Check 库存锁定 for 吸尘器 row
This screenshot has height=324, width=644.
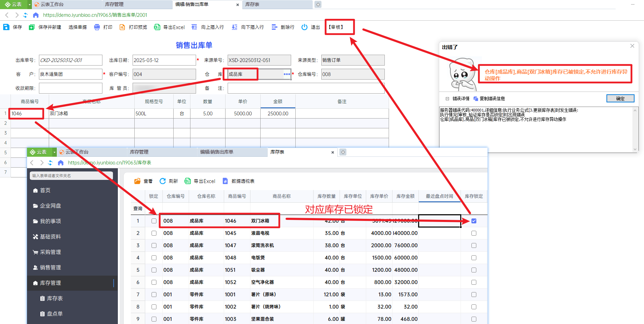coord(474,270)
